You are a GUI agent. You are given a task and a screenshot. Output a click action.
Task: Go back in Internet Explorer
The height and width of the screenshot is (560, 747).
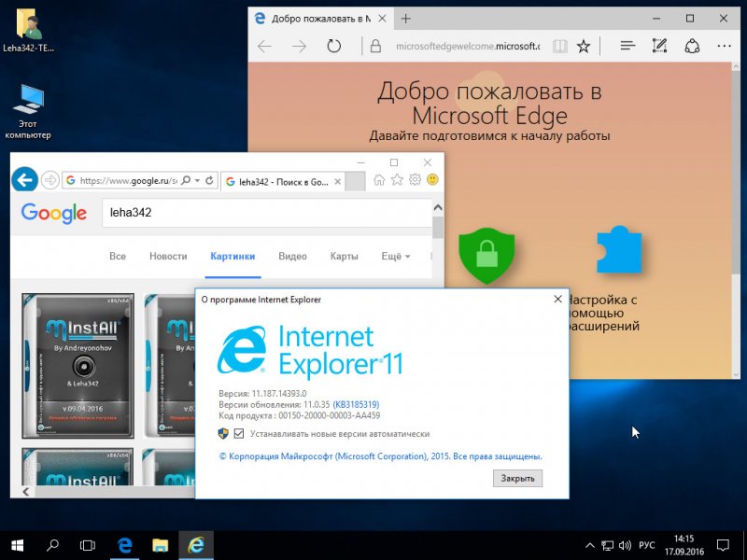point(25,179)
